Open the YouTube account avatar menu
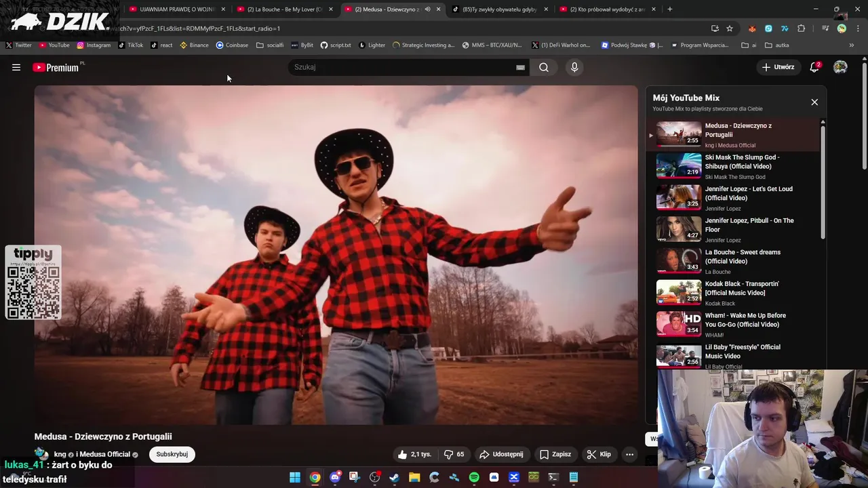868x488 pixels. [840, 67]
